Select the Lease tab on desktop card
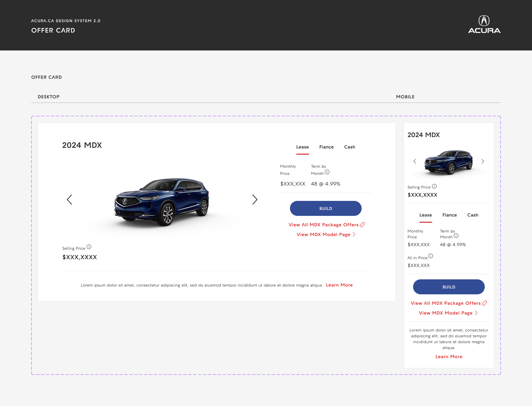Screen dimensions: 532x406 pyautogui.click(x=302, y=147)
